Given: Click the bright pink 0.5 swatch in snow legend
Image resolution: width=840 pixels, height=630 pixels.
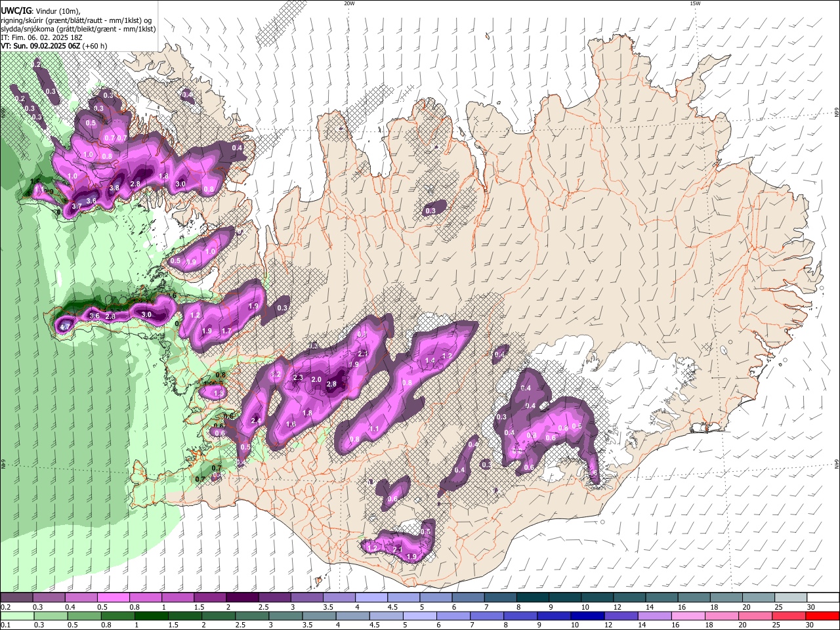Looking at the screenshot, I should point(113,597).
